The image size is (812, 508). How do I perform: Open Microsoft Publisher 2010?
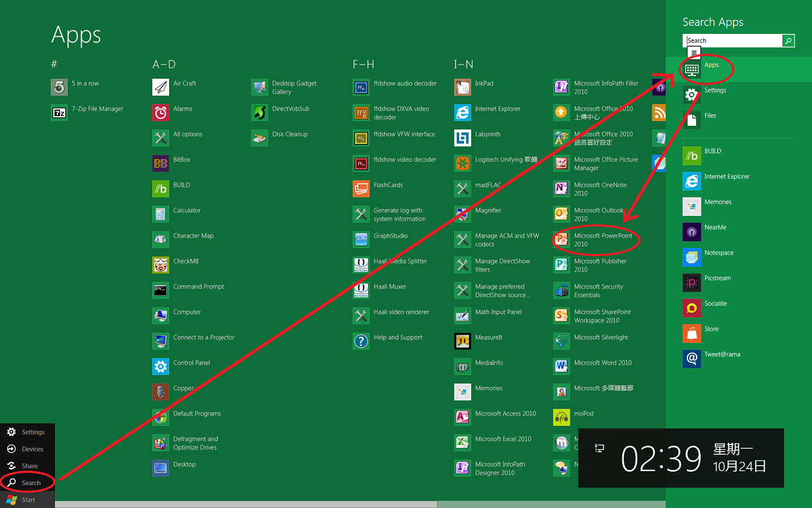pos(590,265)
